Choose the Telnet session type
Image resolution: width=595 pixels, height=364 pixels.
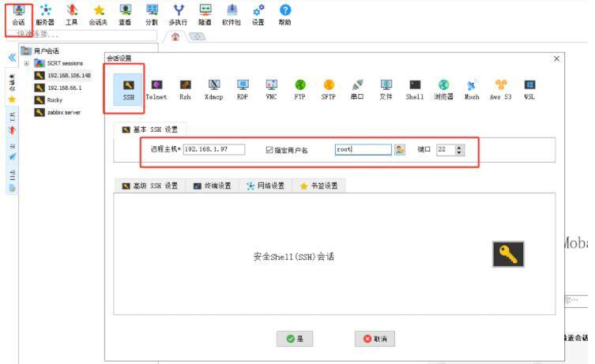point(156,89)
